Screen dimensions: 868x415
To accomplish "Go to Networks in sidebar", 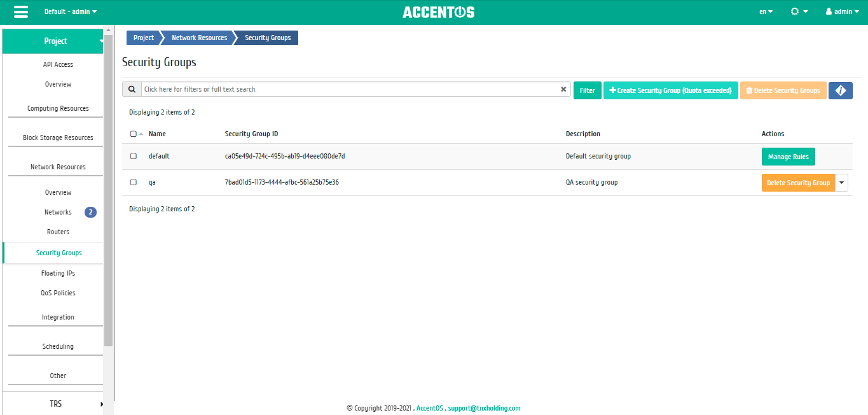I will [x=58, y=212].
